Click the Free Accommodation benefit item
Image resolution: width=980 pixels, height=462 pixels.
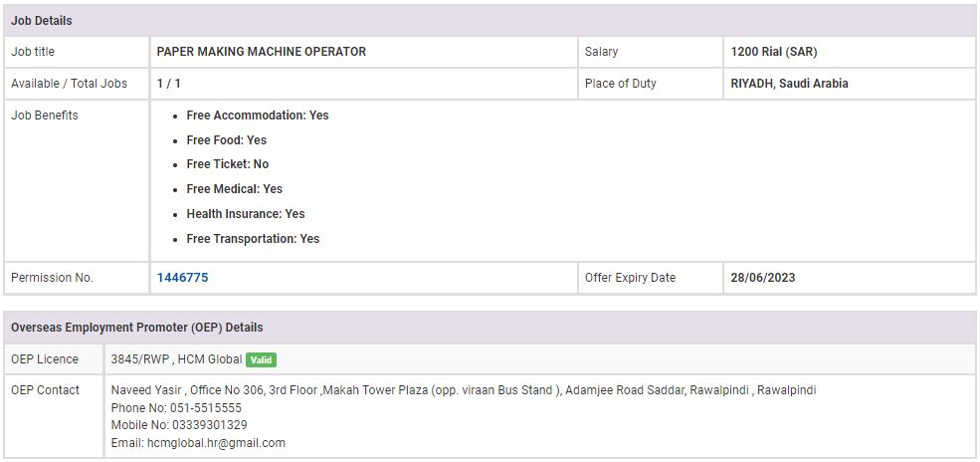257,115
